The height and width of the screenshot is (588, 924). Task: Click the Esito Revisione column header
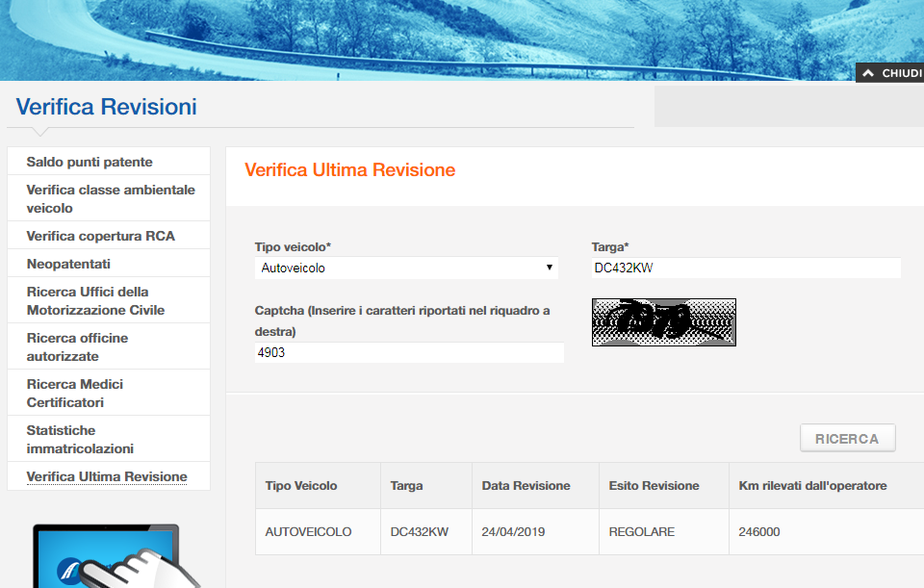tap(654, 486)
